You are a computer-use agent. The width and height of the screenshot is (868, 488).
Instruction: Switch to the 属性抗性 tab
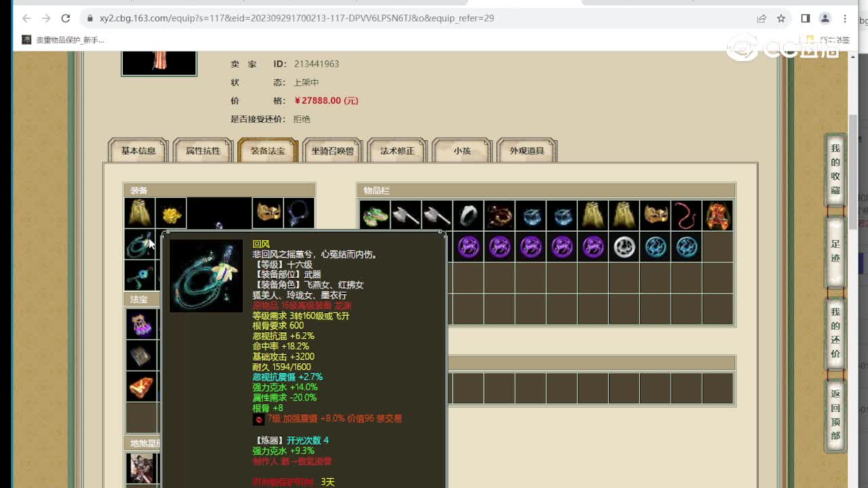pos(203,150)
